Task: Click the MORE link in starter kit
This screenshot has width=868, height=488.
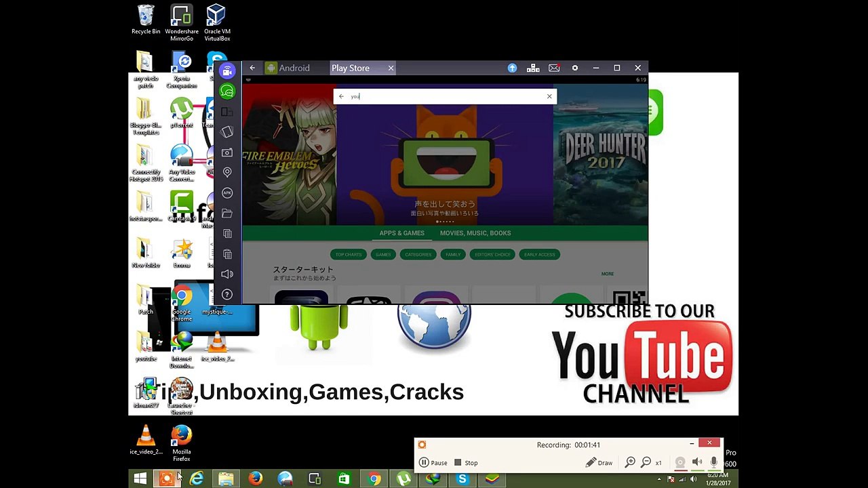Action: pos(608,274)
